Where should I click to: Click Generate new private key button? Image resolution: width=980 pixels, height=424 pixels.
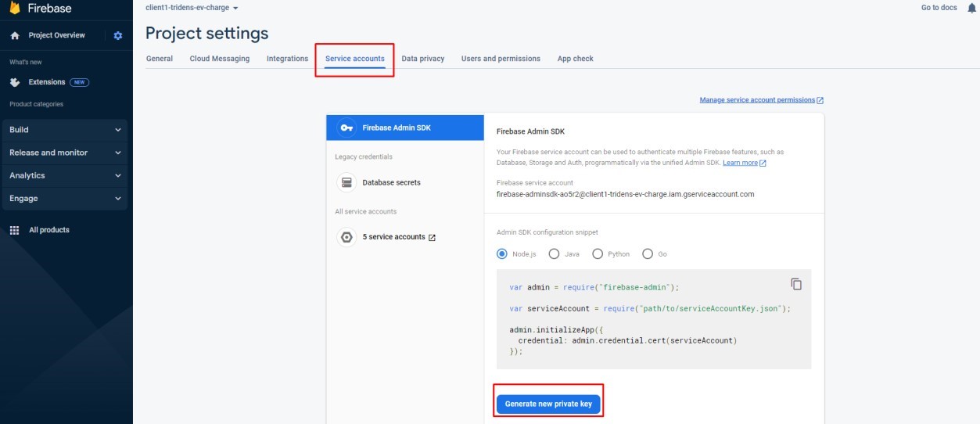coord(548,404)
